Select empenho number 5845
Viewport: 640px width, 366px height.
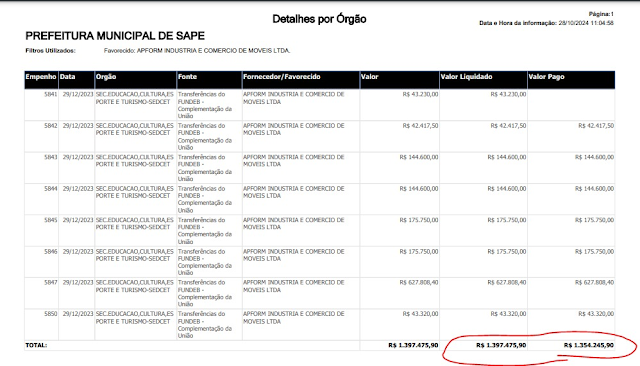coord(51,220)
